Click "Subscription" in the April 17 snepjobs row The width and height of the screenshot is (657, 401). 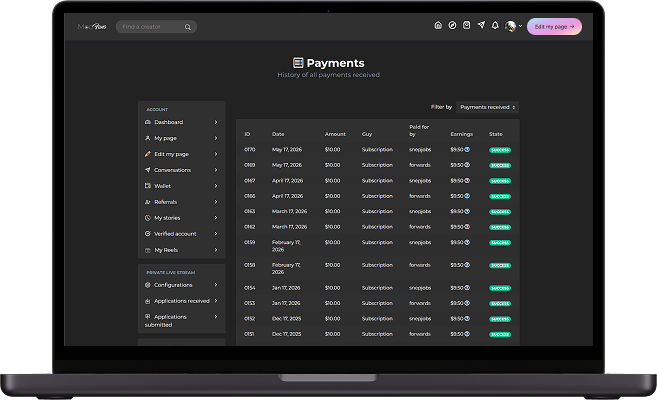tap(377, 181)
